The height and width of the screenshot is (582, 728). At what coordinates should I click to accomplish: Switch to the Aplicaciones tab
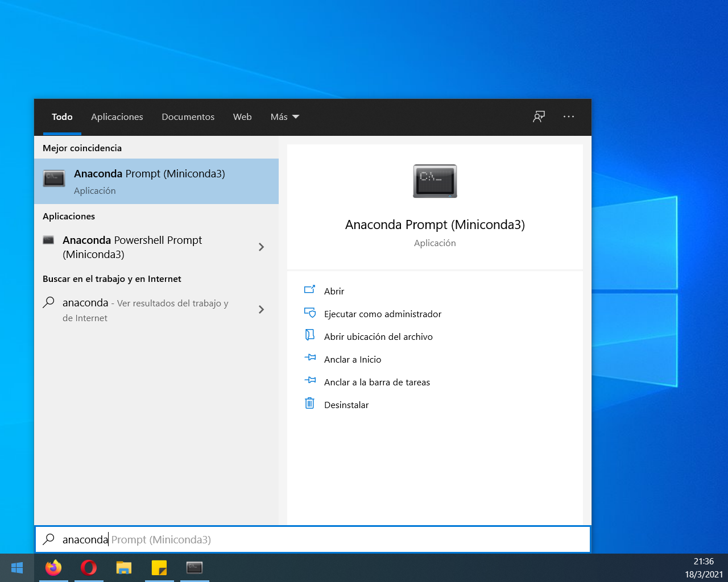tap(117, 117)
